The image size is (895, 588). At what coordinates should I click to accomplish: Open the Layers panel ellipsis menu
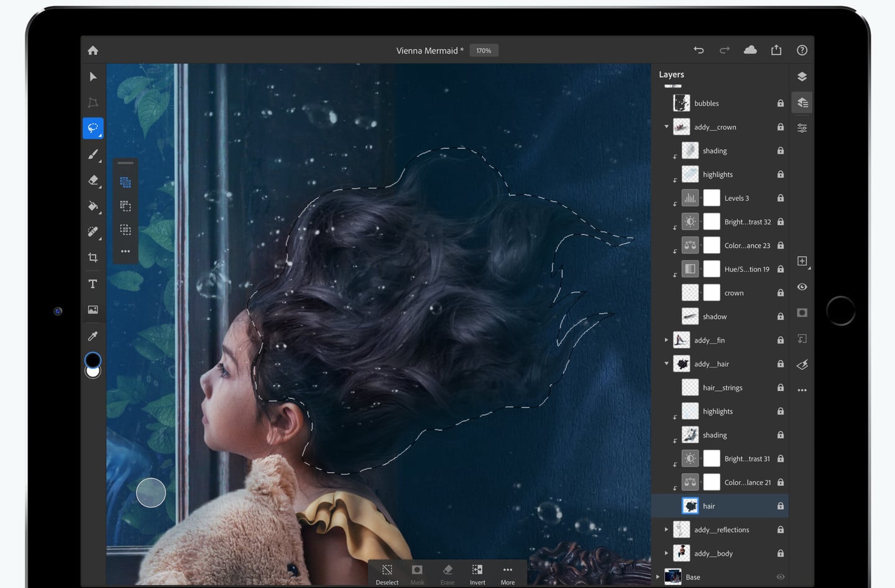(x=802, y=390)
